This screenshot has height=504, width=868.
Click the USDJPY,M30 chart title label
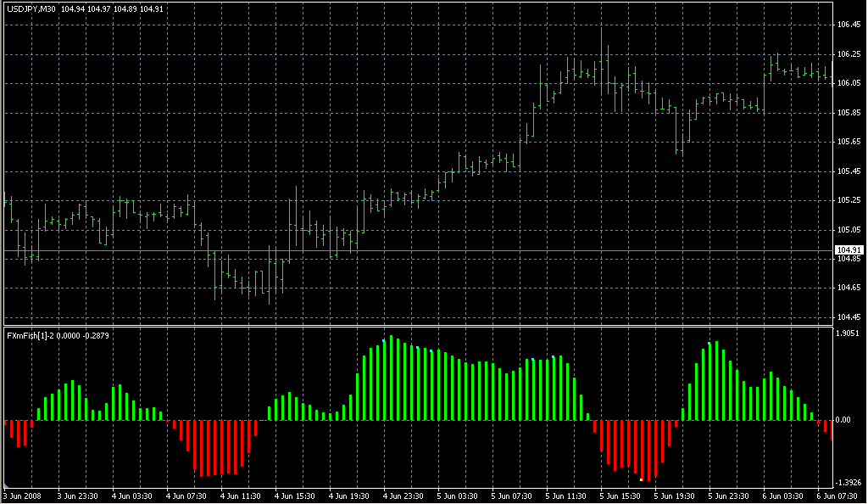(x=31, y=9)
